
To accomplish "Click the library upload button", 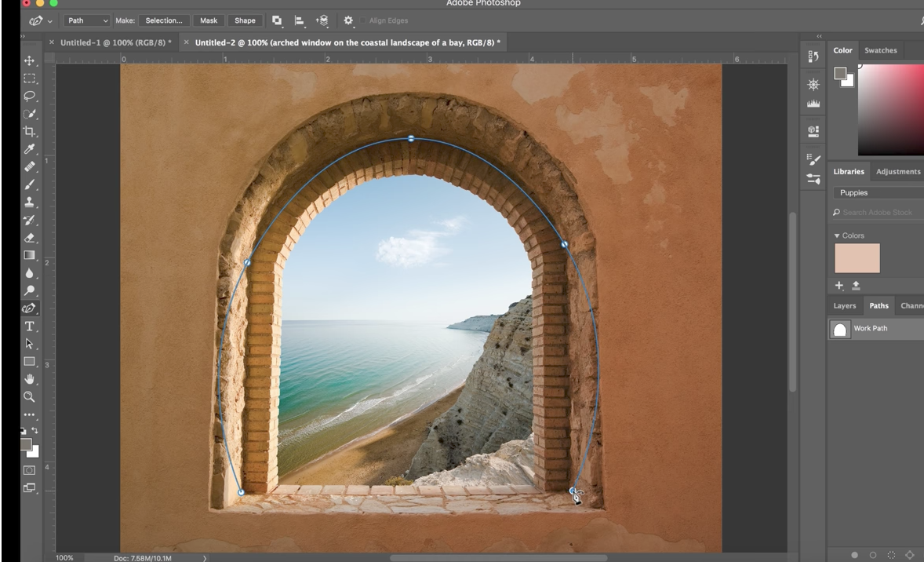I will tap(856, 286).
